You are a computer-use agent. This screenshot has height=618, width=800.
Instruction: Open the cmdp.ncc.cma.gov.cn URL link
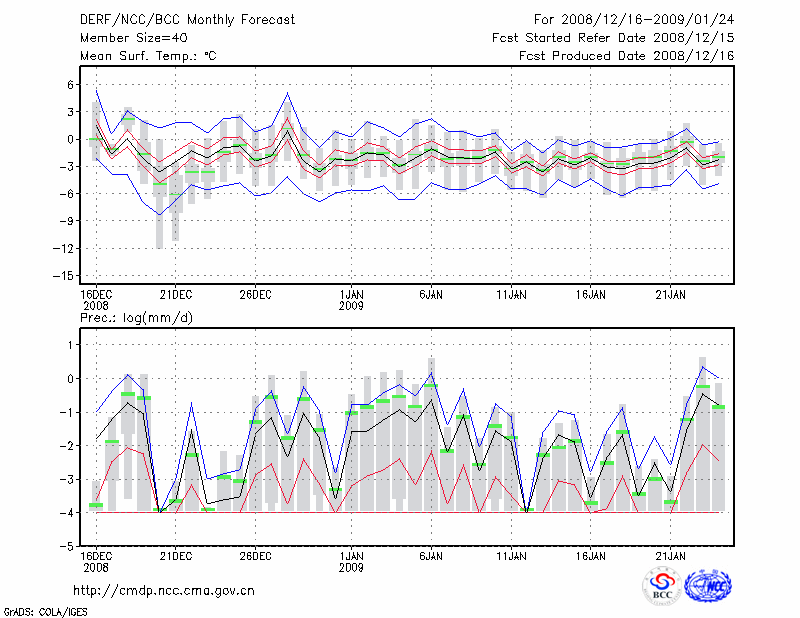(164, 590)
